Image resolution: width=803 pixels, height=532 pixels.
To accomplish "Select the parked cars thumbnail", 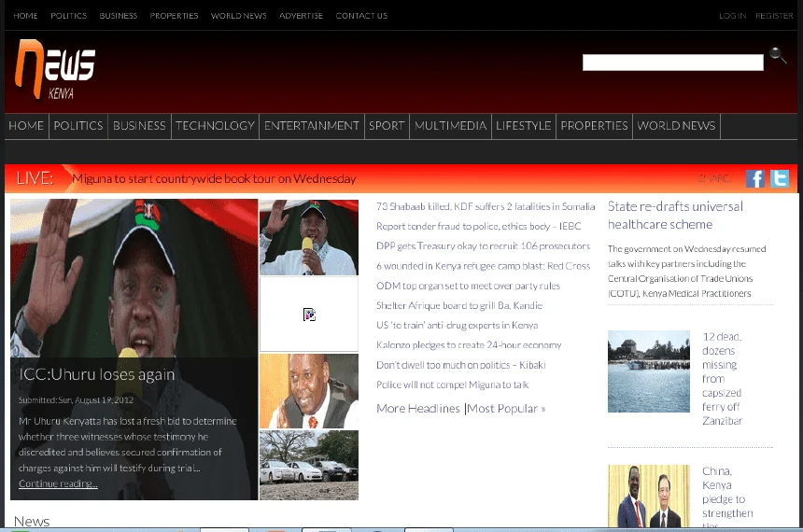I will pos(308,465).
